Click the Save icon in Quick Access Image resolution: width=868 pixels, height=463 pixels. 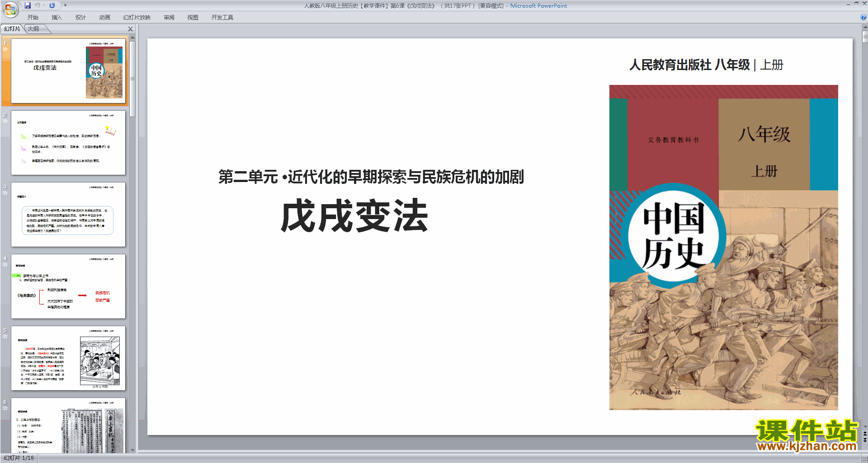(x=28, y=5)
